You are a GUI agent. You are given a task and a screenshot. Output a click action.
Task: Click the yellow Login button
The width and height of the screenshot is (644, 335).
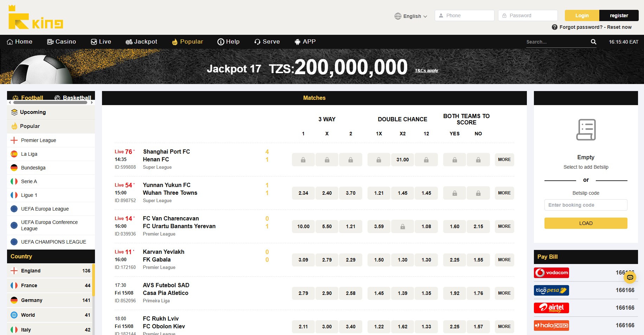(582, 15)
